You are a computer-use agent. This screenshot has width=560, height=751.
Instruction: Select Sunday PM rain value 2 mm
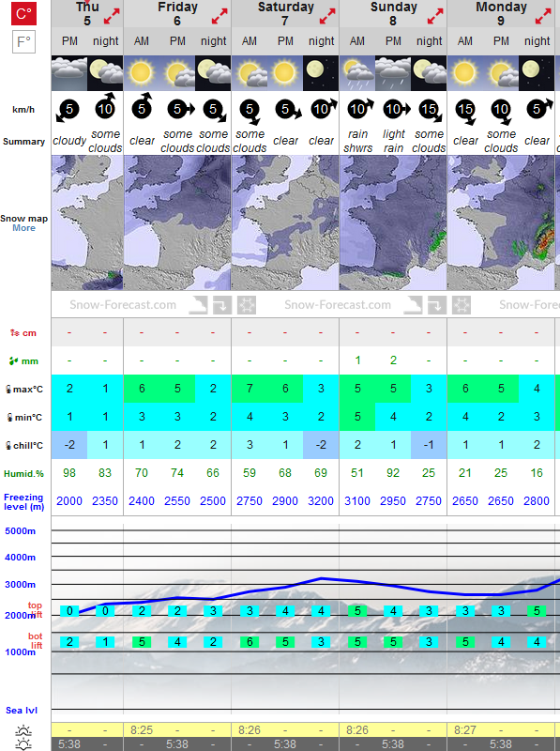(393, 360)
